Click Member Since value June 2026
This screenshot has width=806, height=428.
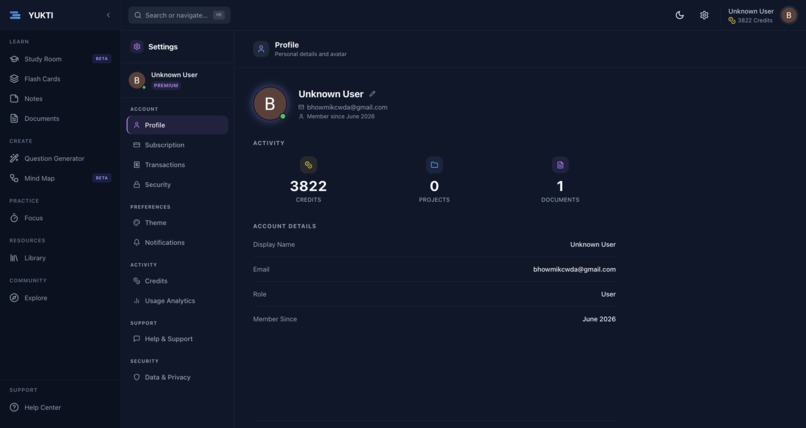599,319
